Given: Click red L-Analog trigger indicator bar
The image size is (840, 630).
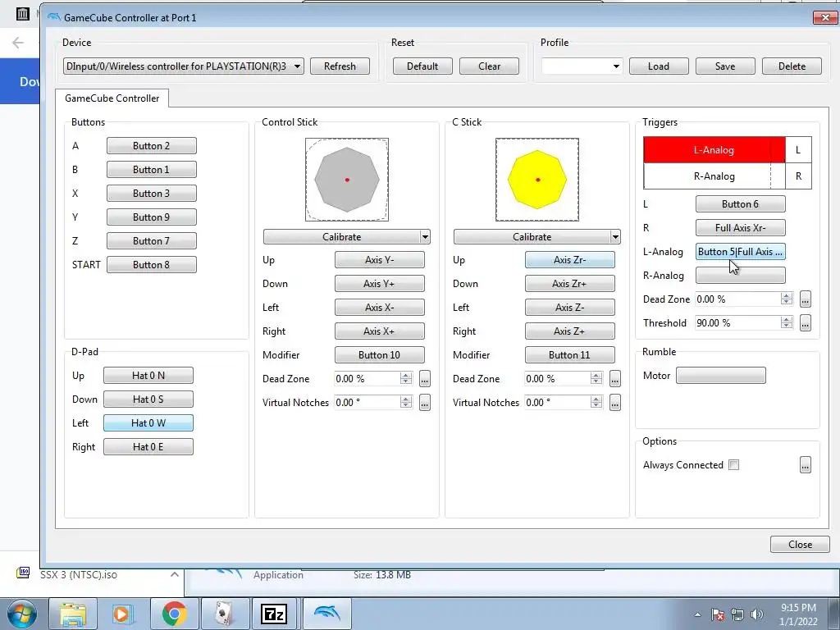Looking at the screenshot, I should 714,150.
